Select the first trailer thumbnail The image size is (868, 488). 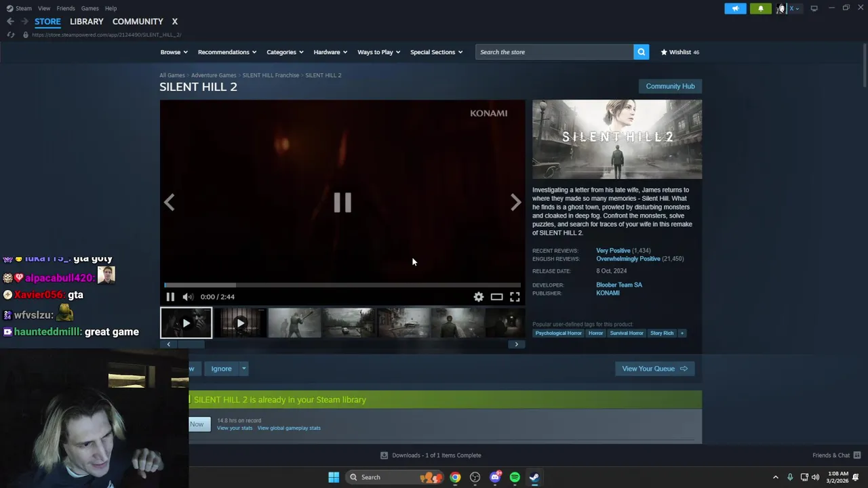(186, 323)
